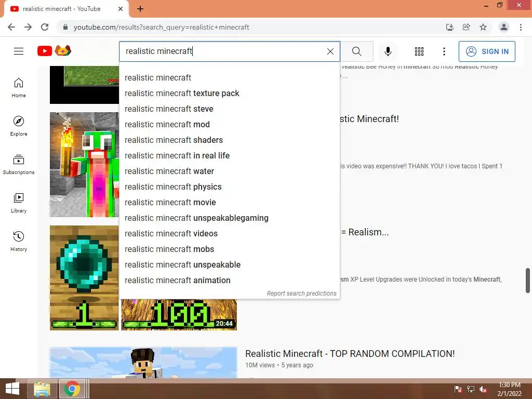Close the realistic minecraft YouTube tab
The height and width of the screenshot is (399, 532).
tap(121, 9)
